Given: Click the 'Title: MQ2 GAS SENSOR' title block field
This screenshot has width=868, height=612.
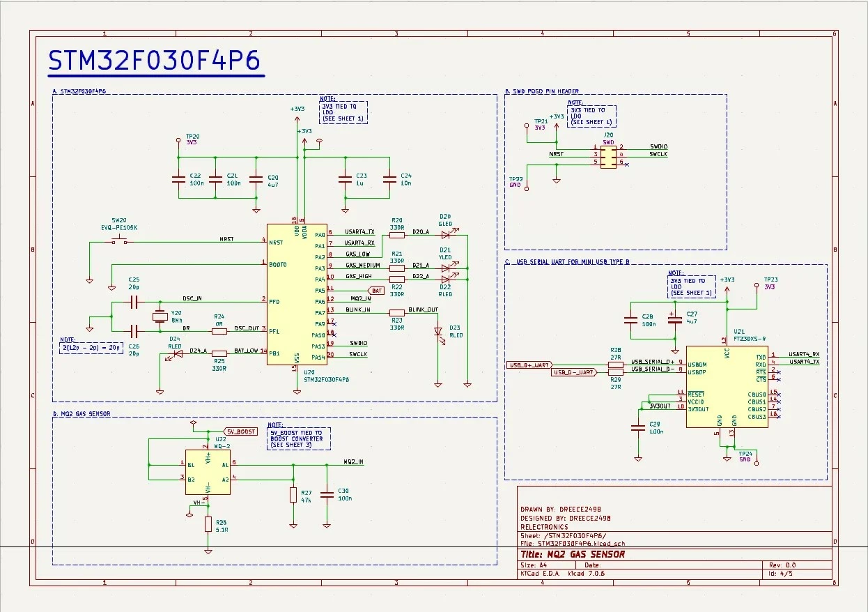Looking at the screenshot, I should point(573,555).
